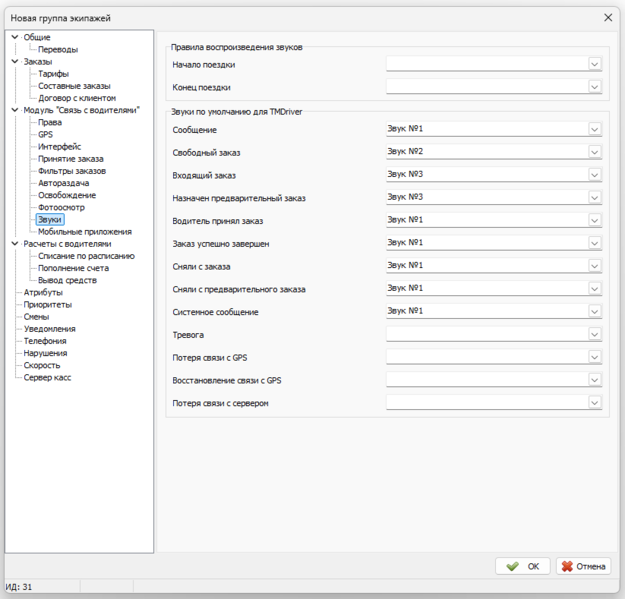Image resolution: width=625 pixels, height=599 pixels.
Task: Collapse Модуль "Связь с водителями" node
Action: 14,110
